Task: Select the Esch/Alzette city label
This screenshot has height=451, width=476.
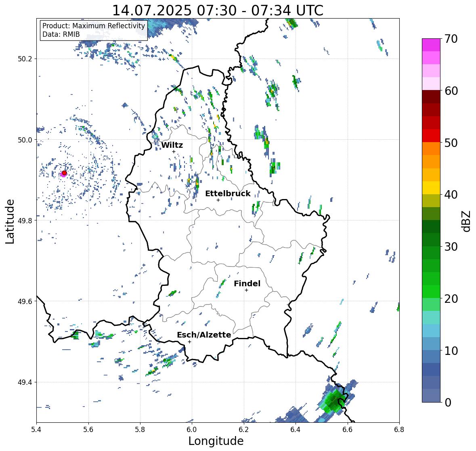Action: pos(204,335)
